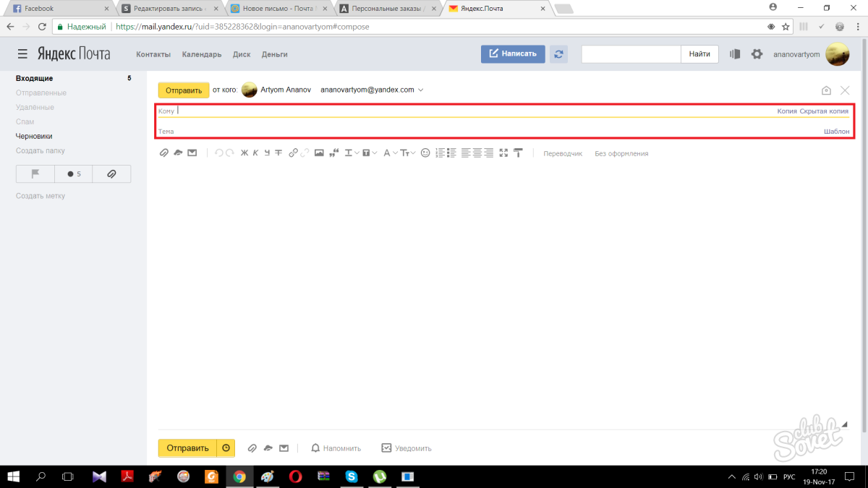
Task: Open the Шаблон template dropdown
Action: point(836,132)
